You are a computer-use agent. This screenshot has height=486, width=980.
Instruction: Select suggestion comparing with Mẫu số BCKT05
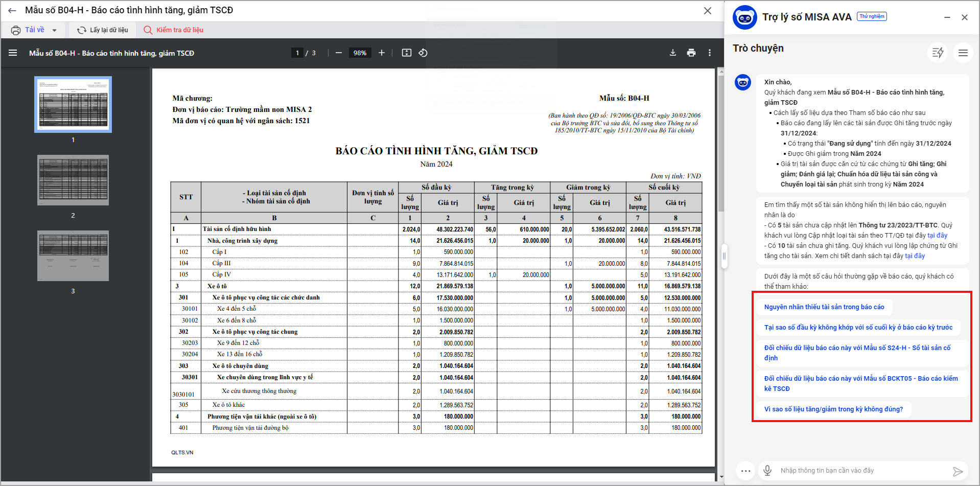click(863, 384)
